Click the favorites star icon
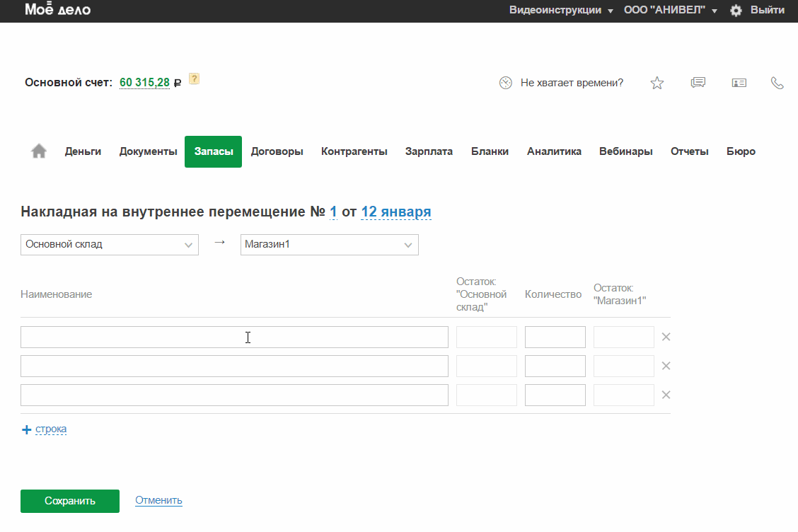The width and height of the screenshot is (798, 532). click(657, 83)
